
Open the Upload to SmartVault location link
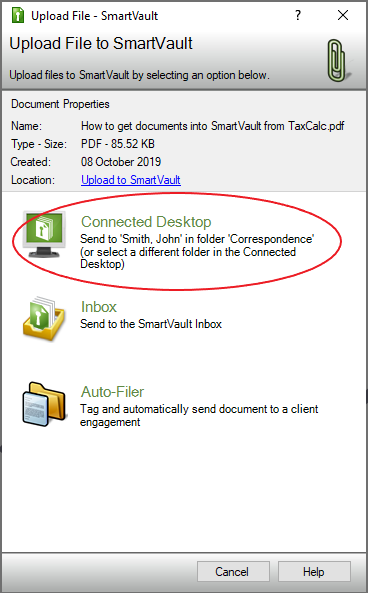tap(131, 180)
